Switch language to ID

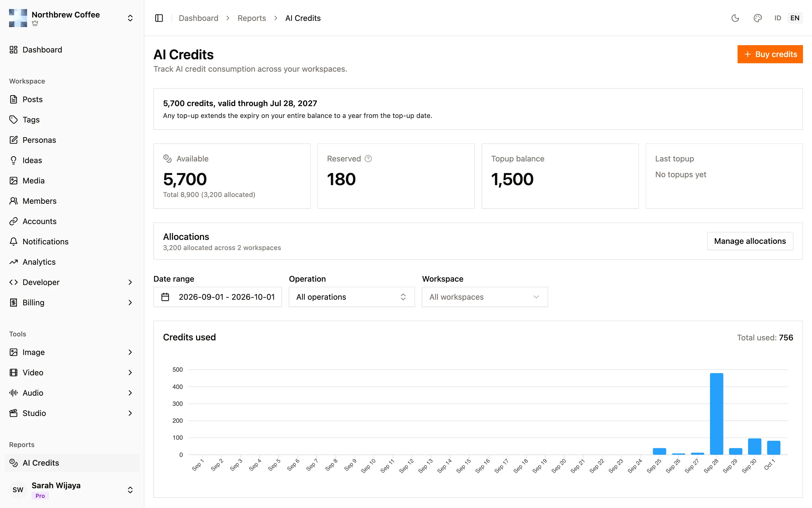(x=777, y=18)
